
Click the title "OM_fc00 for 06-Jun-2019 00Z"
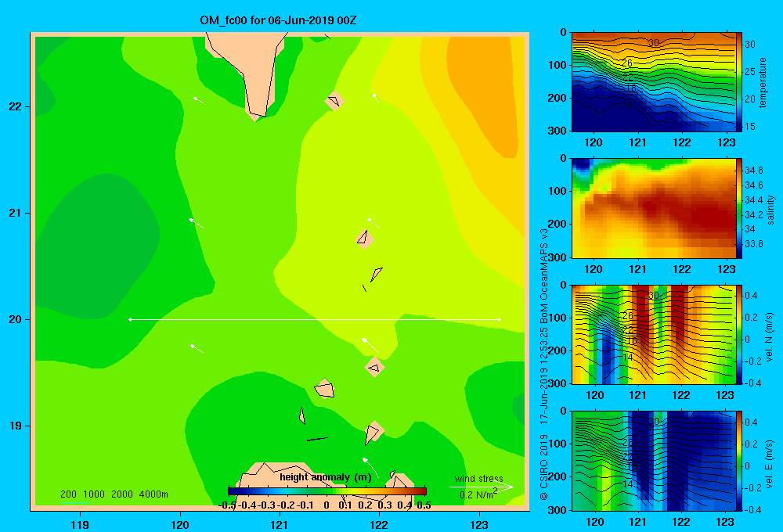pyautogui.click(x=278, y=20)
